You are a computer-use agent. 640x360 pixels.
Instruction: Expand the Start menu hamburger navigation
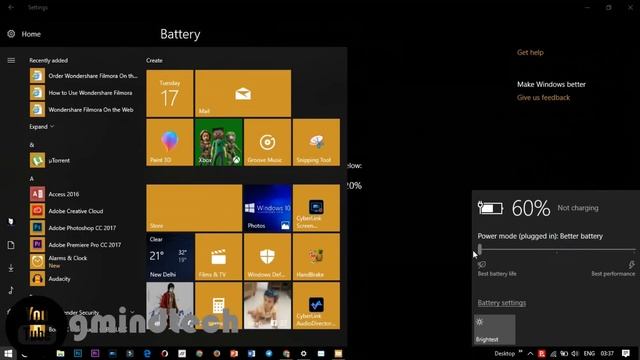pos(11,60)
